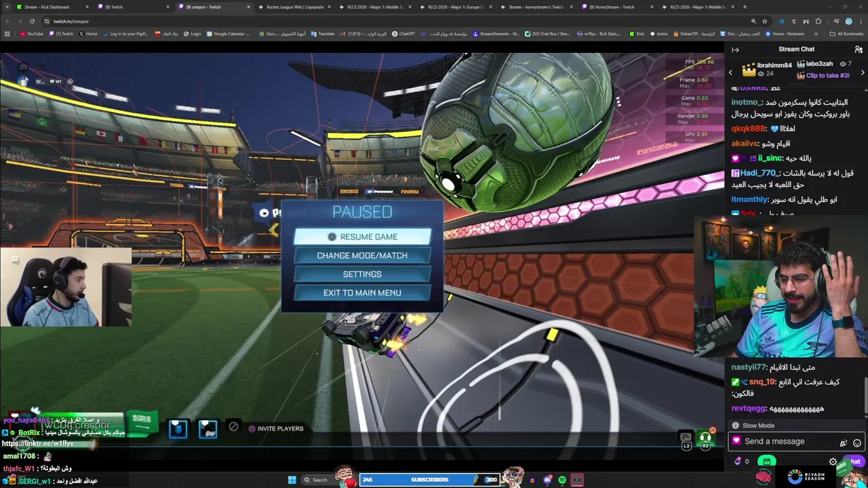Click the Clip to take #3! link
Image resolution: width=868 pixels, height=488 pixels.
828,76
